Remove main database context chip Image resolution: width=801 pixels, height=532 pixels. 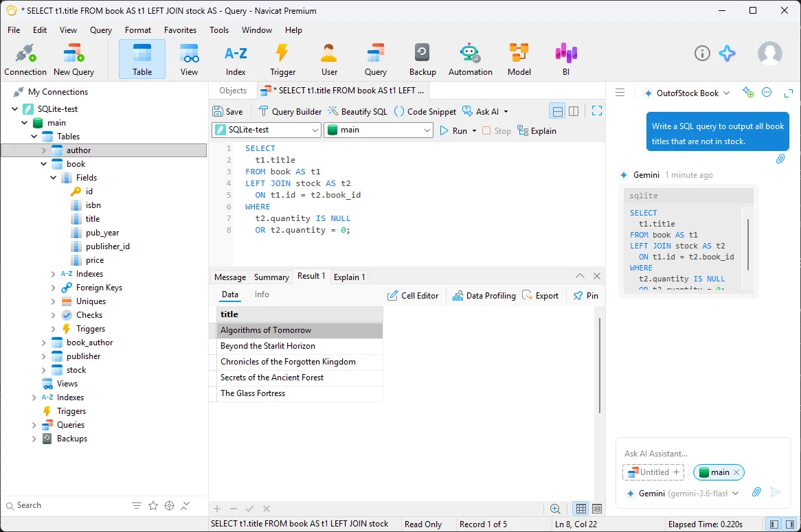[736, 472]
